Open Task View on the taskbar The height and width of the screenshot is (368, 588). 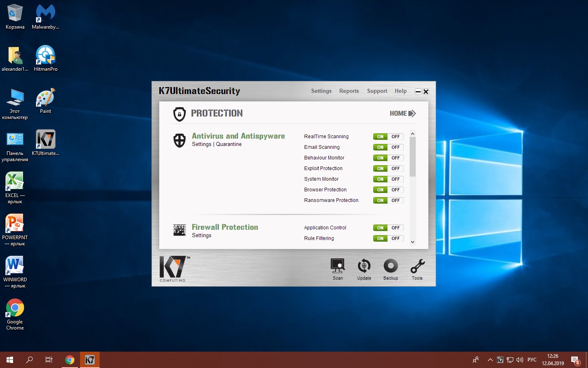point(49,360)
